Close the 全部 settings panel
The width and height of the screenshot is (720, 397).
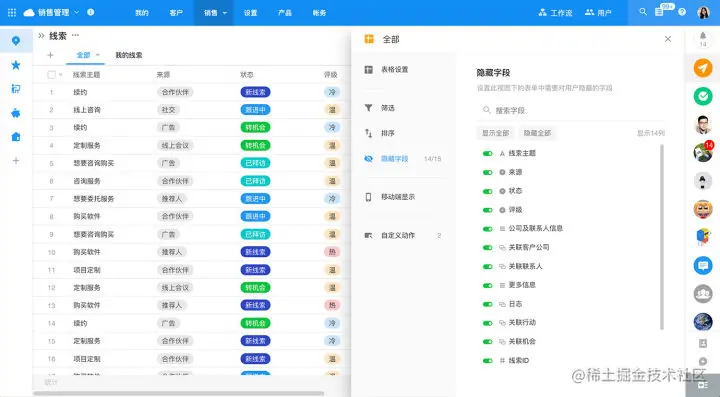tap(668, 39)
